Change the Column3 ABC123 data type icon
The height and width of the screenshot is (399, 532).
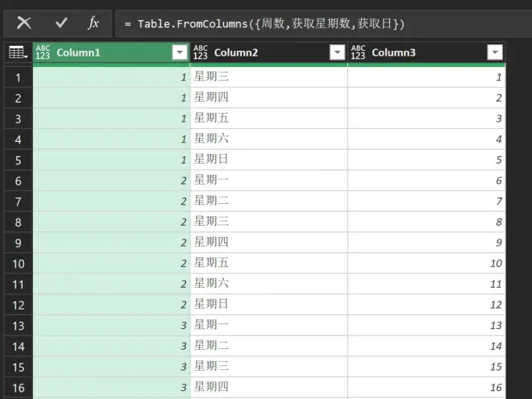(x=358, y=52)
